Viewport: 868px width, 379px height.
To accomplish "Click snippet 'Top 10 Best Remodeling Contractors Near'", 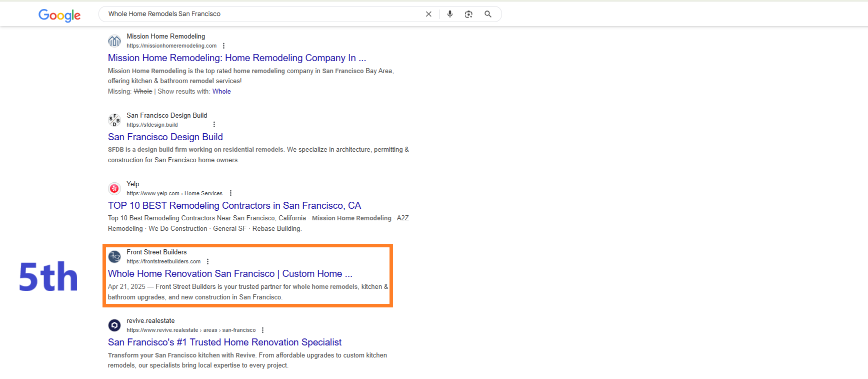I will tap(169, 218).
